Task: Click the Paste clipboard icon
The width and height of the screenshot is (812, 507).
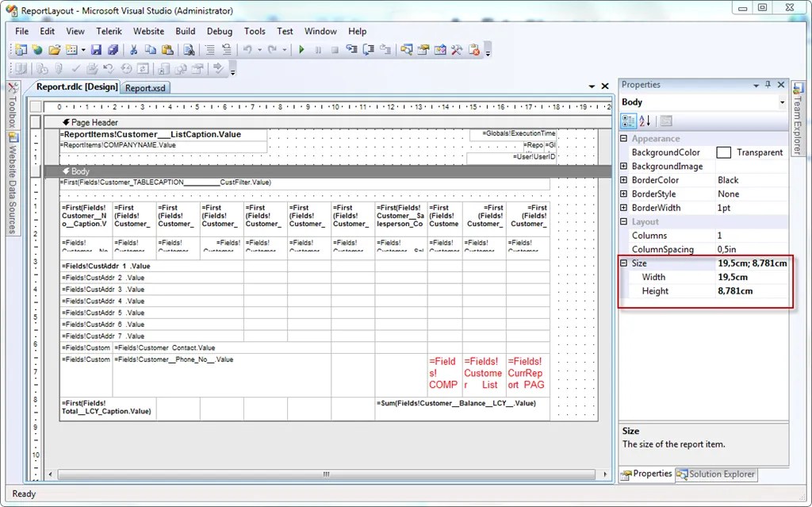Action: (x=167, y=50)
